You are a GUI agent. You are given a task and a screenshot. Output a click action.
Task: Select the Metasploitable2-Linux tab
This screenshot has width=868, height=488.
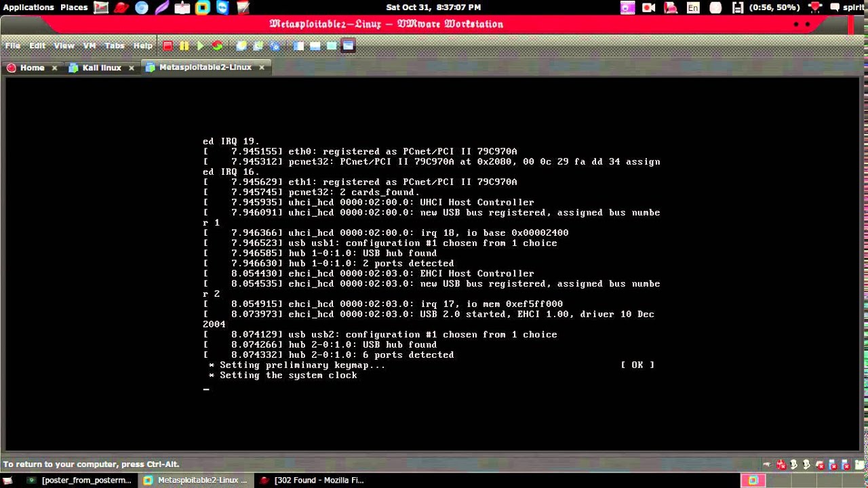(205, 68)
